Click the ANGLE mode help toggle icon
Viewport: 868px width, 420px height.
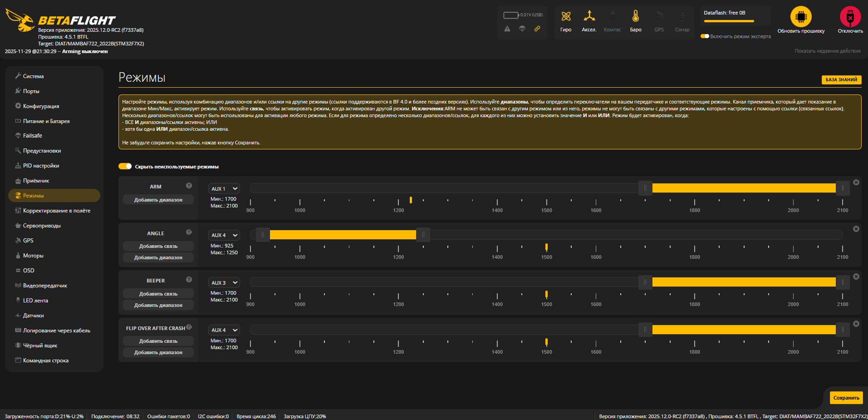[x=189, y=232]
